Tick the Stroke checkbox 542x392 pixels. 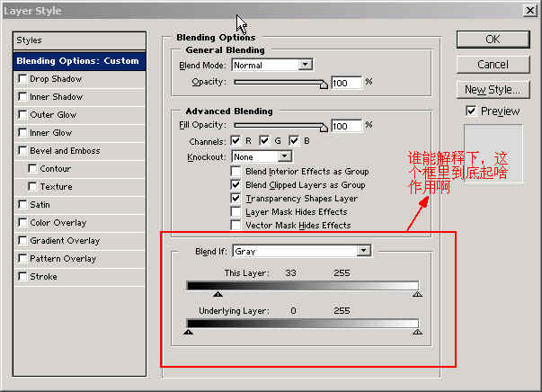pyautogui.click(x=22, y=277)
